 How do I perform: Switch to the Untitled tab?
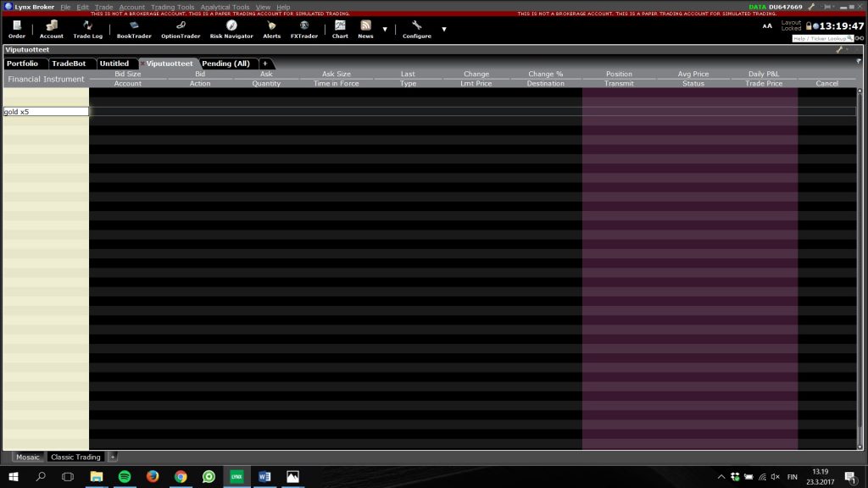(114, 64)
